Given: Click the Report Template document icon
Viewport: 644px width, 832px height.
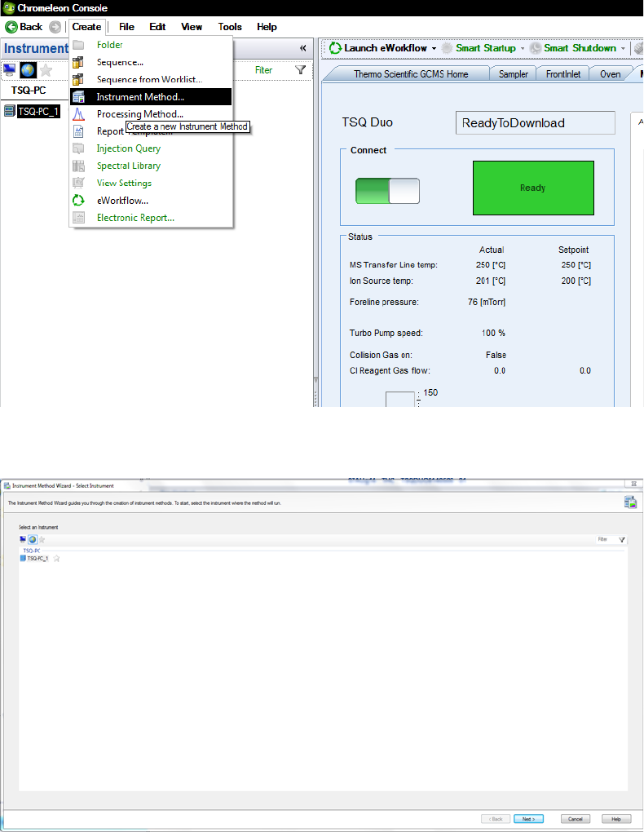Looking at the screenshot, I should (x=78, y=131).
